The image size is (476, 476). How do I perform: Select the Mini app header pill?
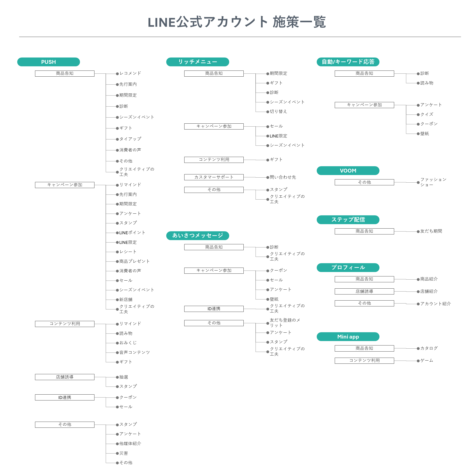(348, 337)
